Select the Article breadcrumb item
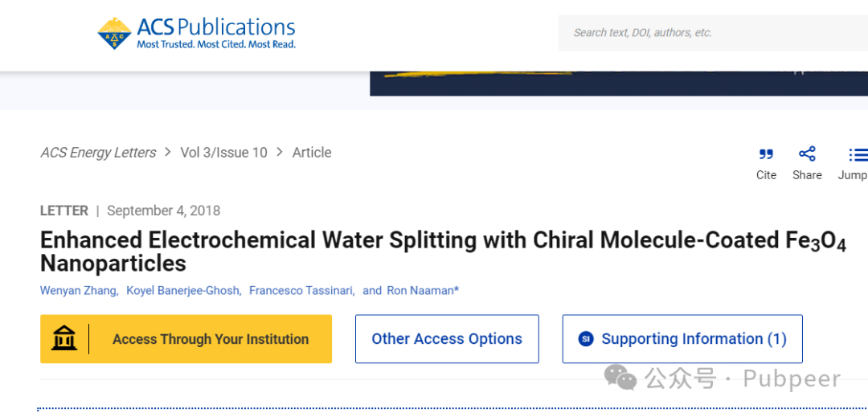This screenshot has width=868, height=413. [x=312, y=153]
